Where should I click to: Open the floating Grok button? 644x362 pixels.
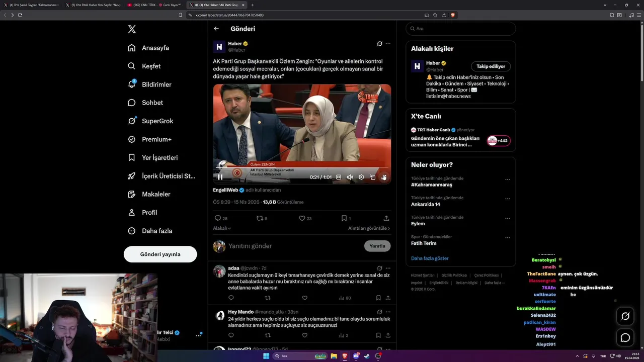coord(625,316)
